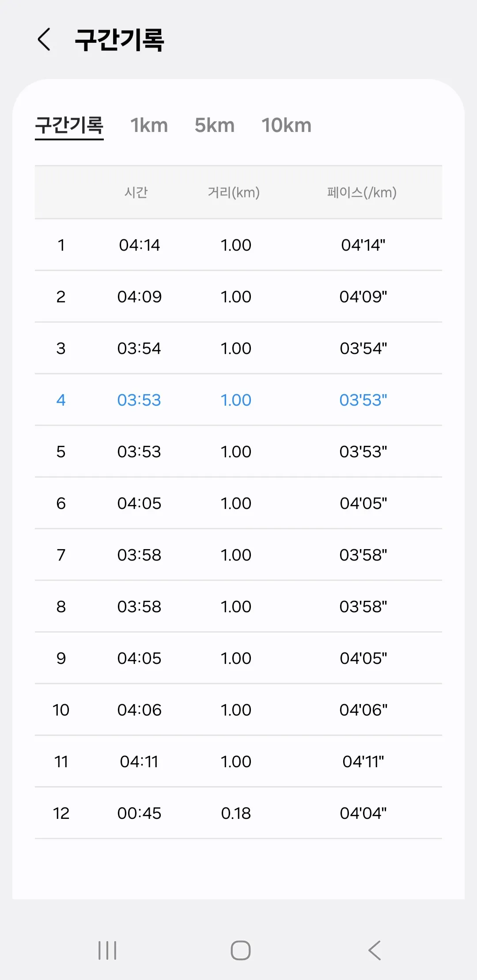477x980 pixels.
Task: Tap the 페이스(/km) column header
Action: 362,192
